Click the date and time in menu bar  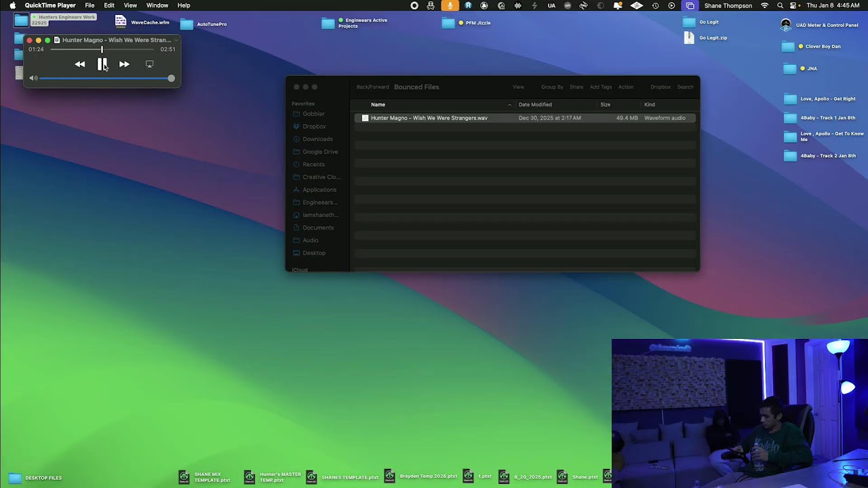coord(833,5)
